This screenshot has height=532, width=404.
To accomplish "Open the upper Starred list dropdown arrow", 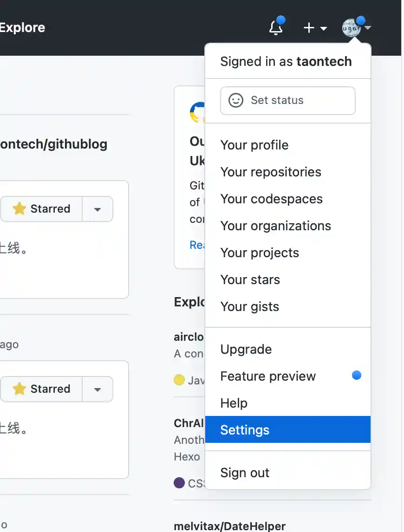I will click(x=98, y=209).
